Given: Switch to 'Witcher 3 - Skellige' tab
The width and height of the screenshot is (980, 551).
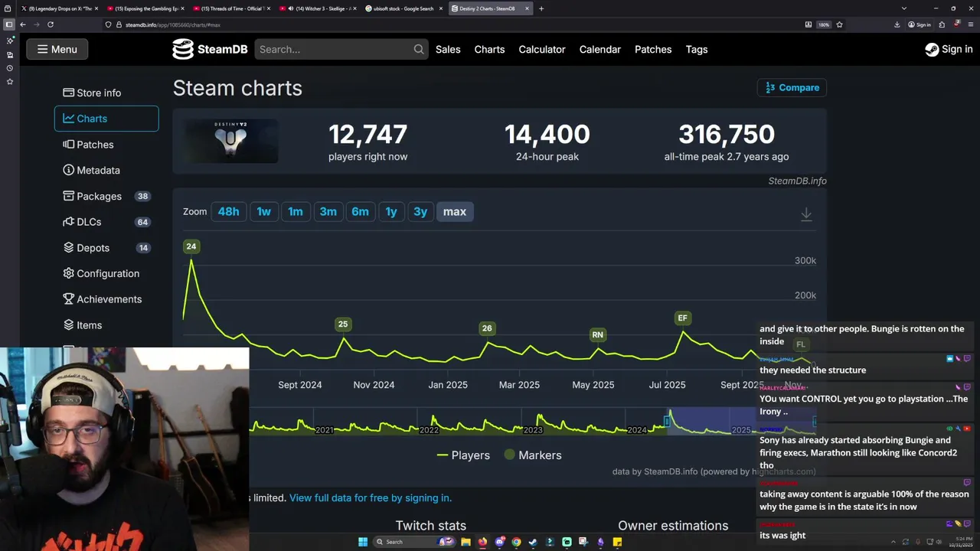Looking at the screenshot, I should pyautogui.click(x=318, y=8).
